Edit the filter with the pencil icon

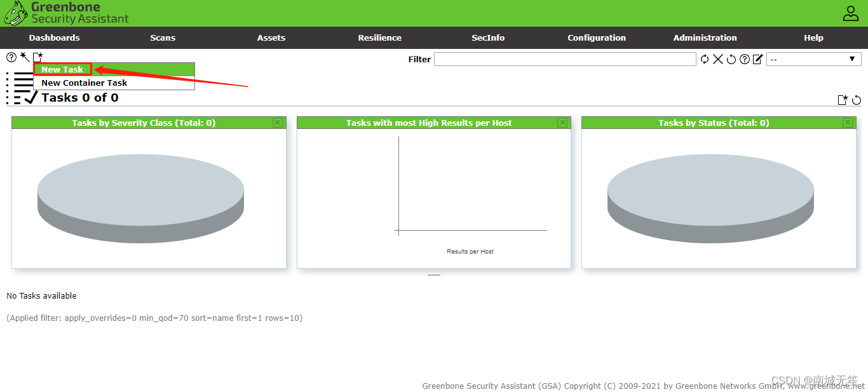[757, 59]
